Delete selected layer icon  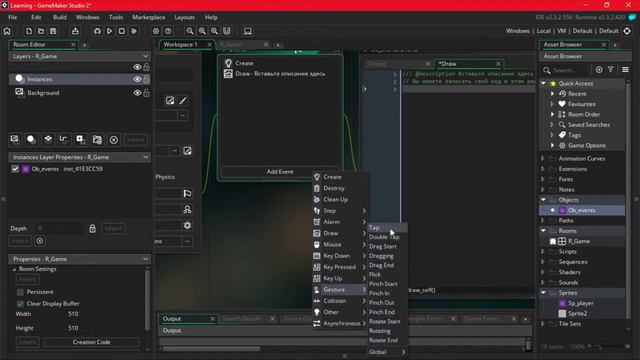[114, 140]
